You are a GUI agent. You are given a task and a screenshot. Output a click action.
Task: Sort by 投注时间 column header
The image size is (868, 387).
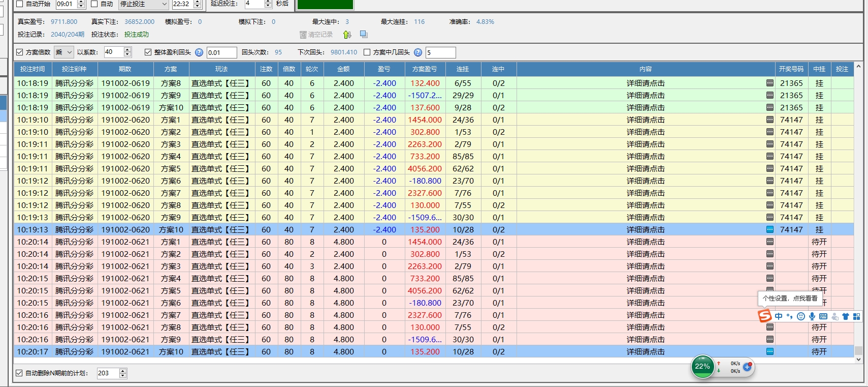(33, 69)
